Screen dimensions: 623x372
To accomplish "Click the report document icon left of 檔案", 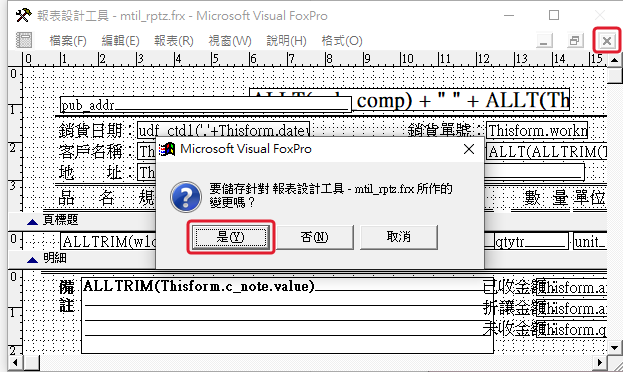I will coord(24,40).
